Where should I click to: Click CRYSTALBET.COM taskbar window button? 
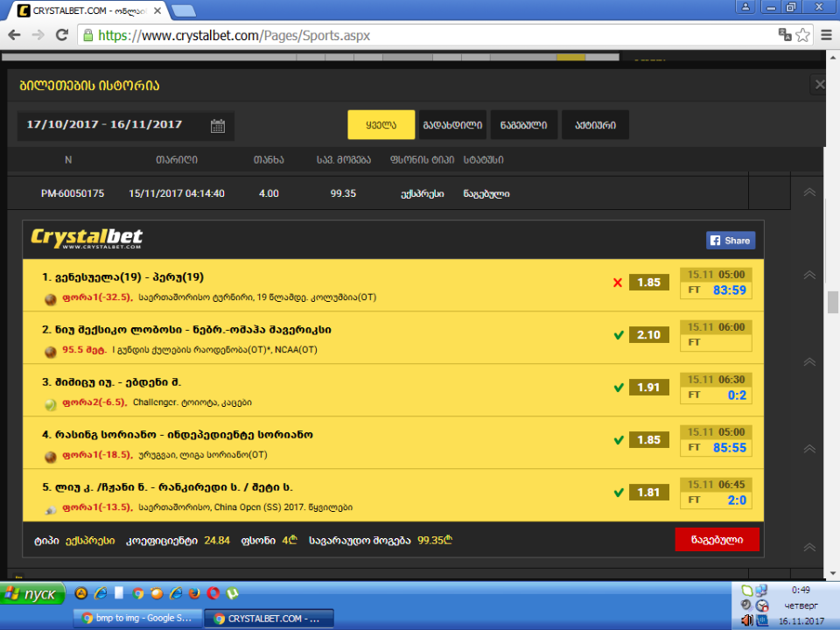[x=269, y=619]
